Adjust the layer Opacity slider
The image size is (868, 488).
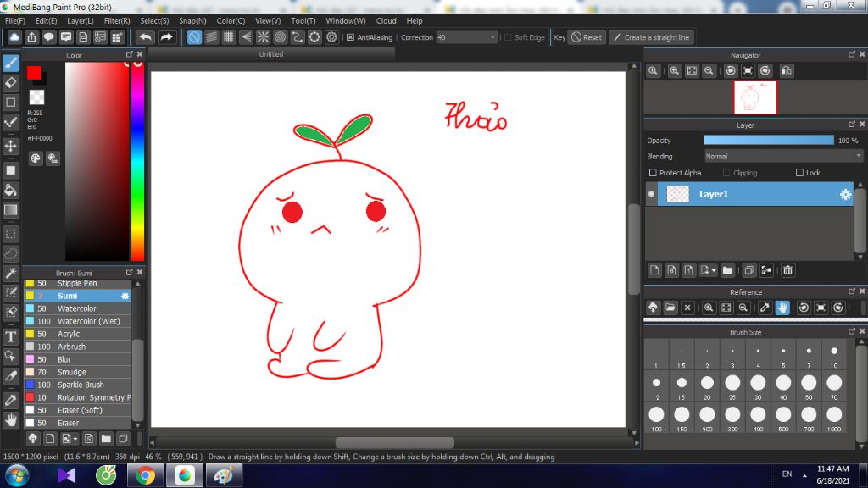pyautogui.click(x=768, y=141)
